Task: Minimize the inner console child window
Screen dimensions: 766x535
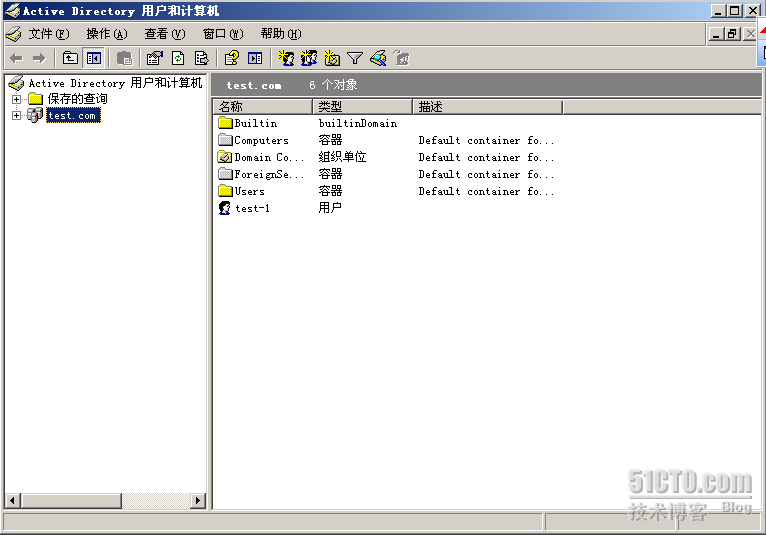Action: pos(716,34)
